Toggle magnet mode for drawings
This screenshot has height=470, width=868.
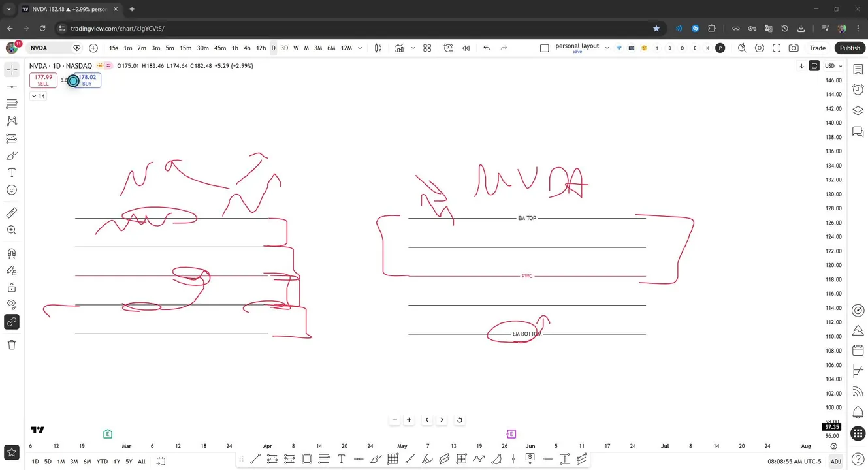coord(12,253)
